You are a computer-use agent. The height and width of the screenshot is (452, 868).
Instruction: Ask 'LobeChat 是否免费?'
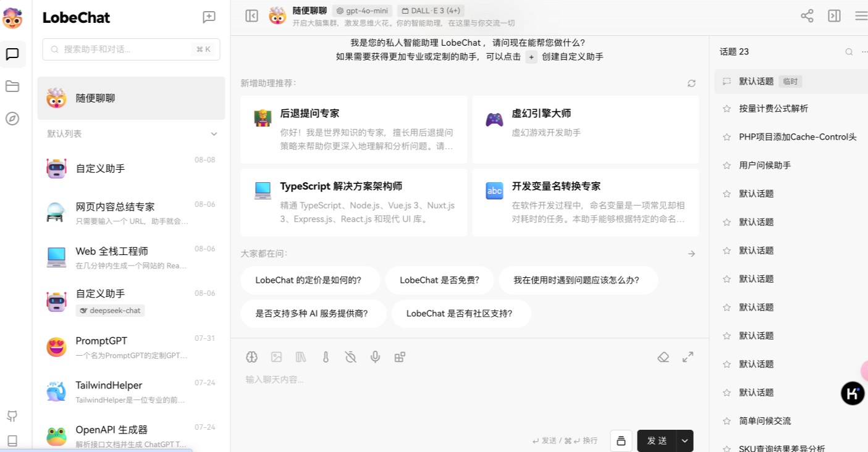pyautogui.click(x=439, y=280)
